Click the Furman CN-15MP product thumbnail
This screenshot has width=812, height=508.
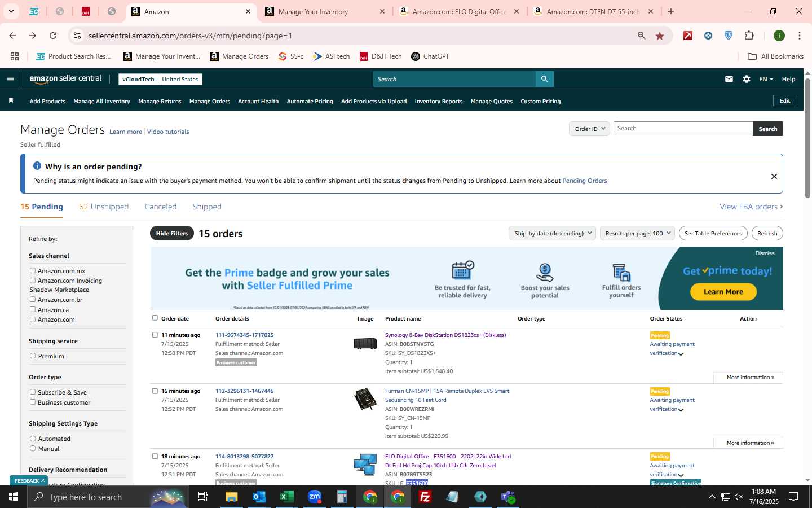coord(365,399)
